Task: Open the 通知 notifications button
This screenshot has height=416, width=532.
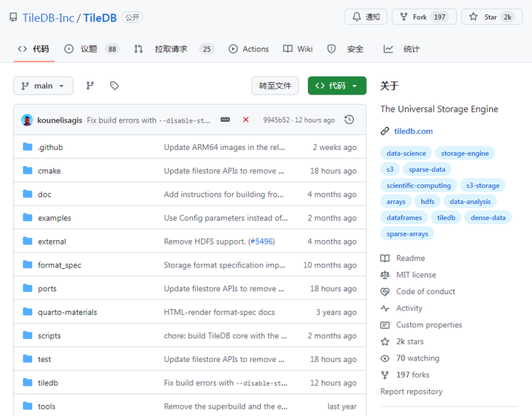Action: tap(366, 17)
